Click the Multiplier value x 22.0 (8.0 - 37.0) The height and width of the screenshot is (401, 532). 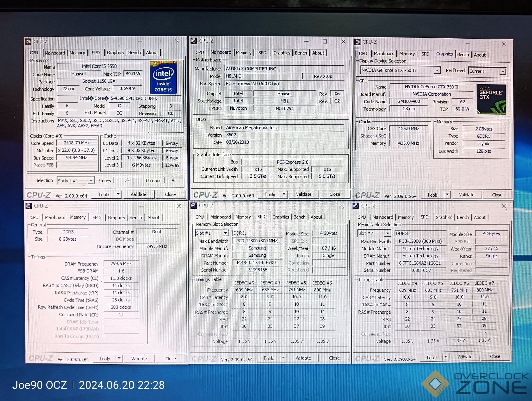[77, 150]
